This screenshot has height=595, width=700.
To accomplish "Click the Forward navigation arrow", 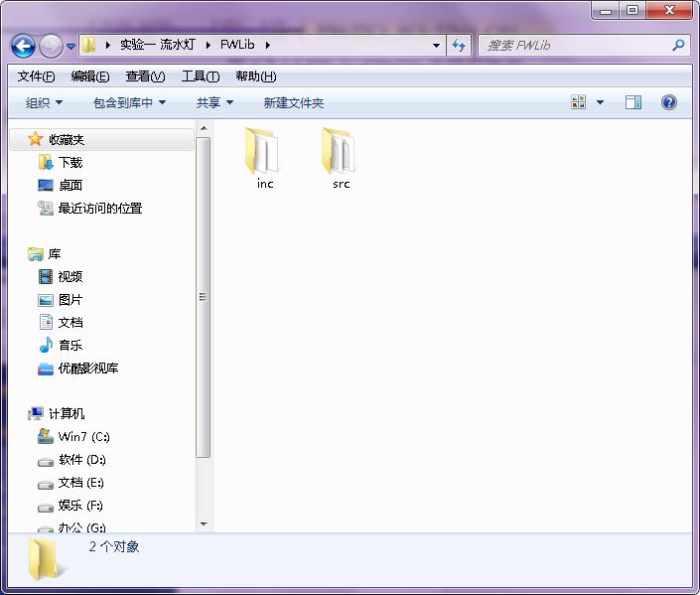I will [51, 46].
